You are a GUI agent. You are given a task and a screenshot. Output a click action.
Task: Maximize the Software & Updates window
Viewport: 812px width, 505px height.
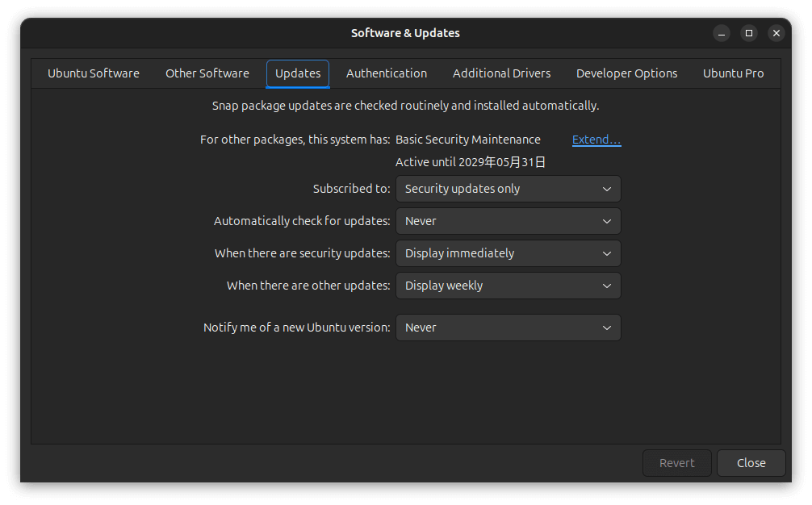coord(749,33)
